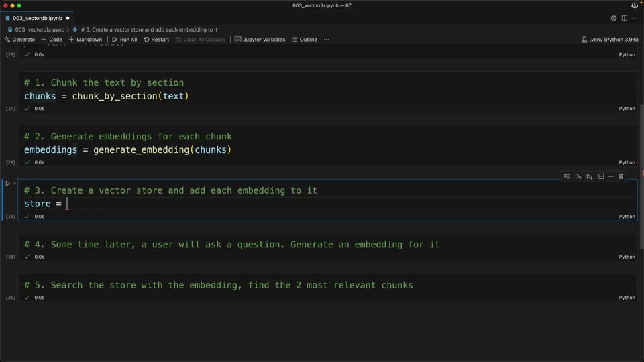
Task: Click execution count [30] label
Action: 10,257
